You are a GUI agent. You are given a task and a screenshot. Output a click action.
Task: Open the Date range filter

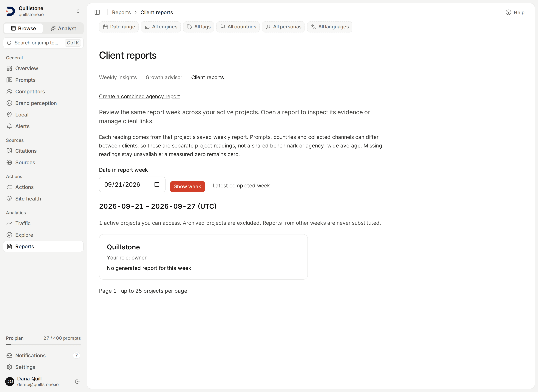119,27
